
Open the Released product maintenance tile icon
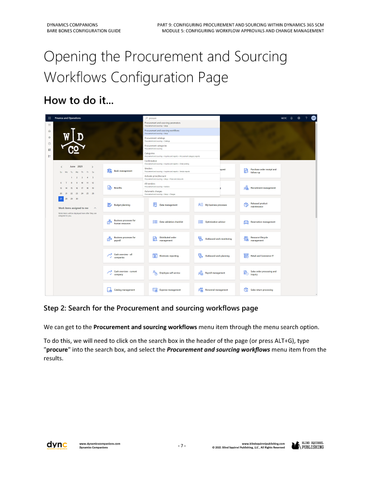(x=246, y=205)
